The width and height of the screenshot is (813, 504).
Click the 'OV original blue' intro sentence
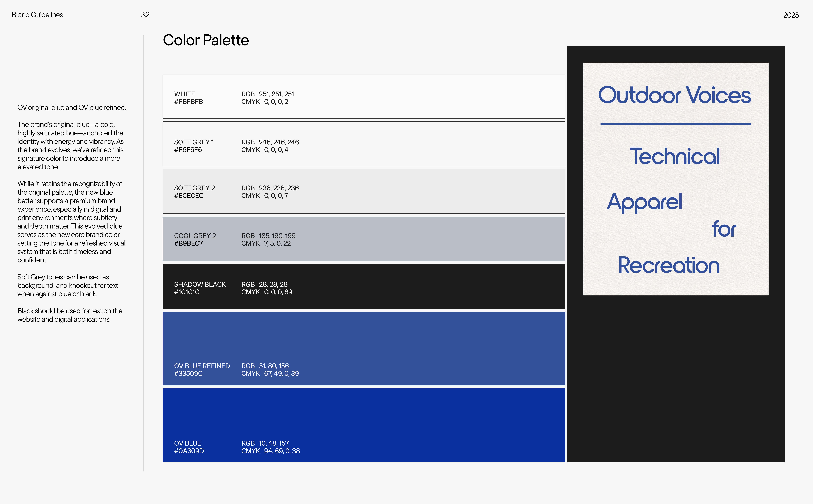(x=72, y=107)
